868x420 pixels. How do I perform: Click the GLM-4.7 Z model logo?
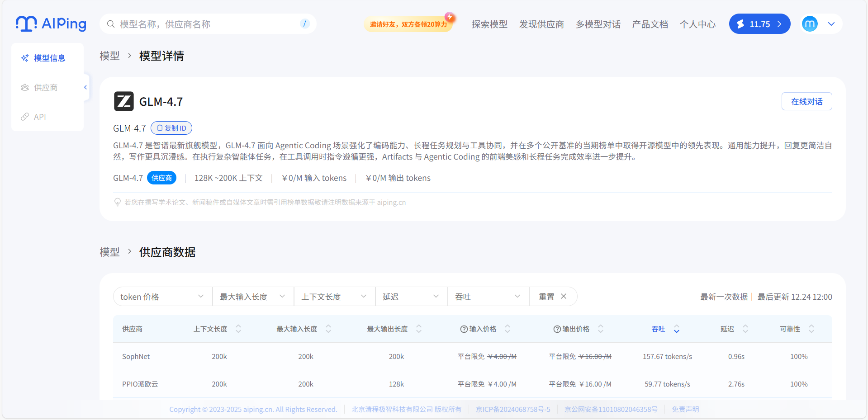click(123, 101)
